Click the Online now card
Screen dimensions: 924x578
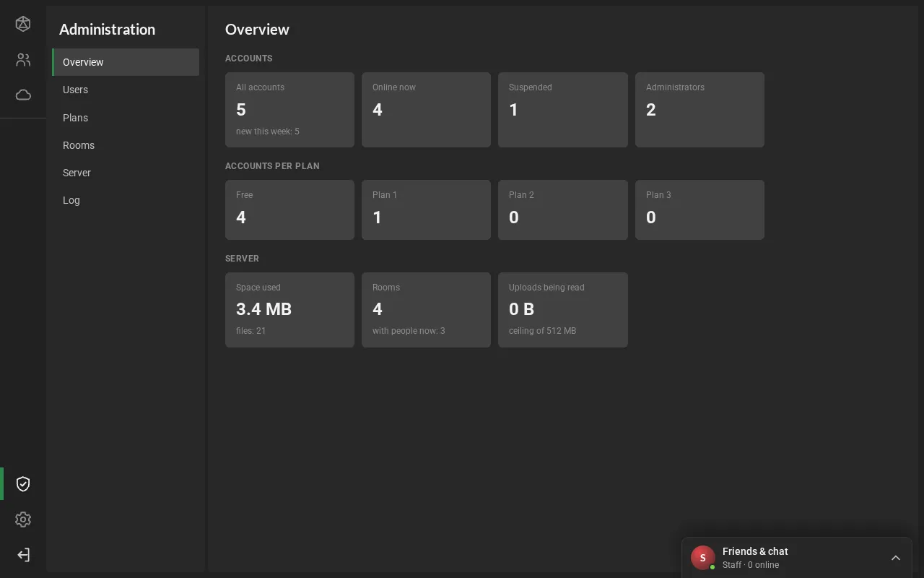(x=426, y=110)
